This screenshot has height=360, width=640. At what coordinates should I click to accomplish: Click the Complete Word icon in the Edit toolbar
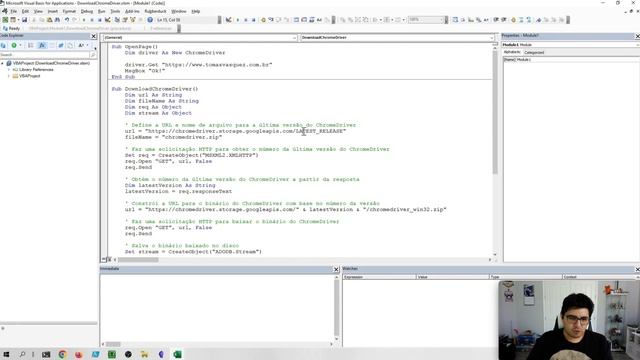click(486, 20)
